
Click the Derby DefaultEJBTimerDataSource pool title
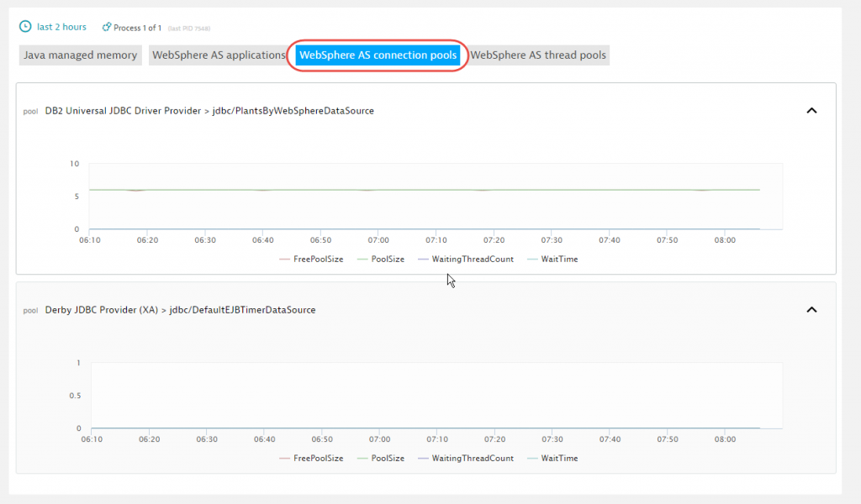(x=180, y=310)
